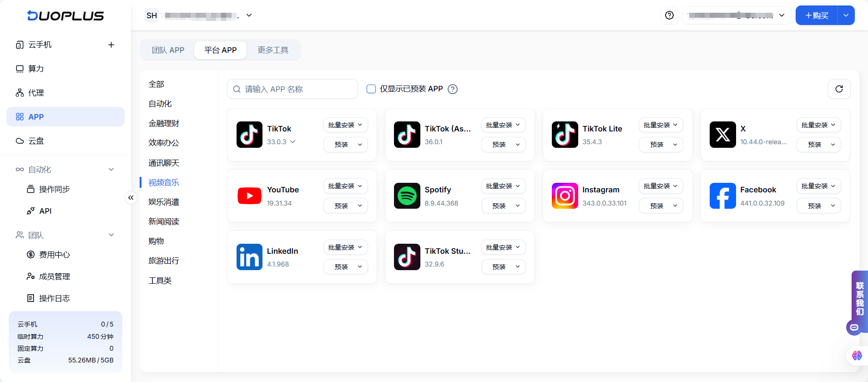The image size is (868, 382).
Task: Switch to 更多工具 tab
Action: pyautogui.click(x=273, y=50)
